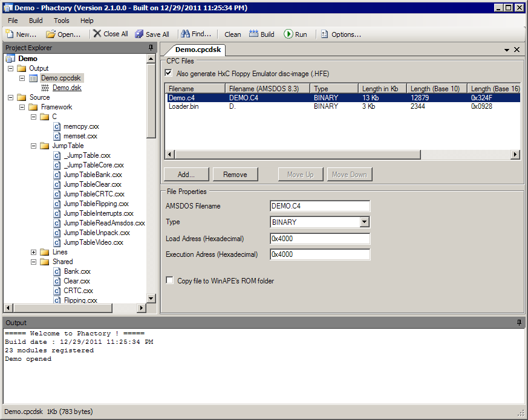The image size is (528, 420).
Task: Collapse the JumpTable folder node
Action: [x=34, y=146]
